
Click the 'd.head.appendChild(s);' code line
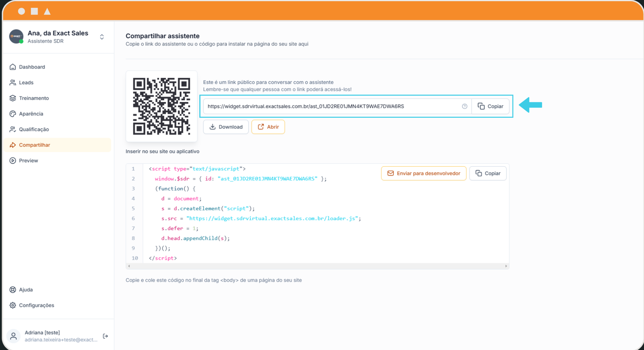[x=195, y=238]
